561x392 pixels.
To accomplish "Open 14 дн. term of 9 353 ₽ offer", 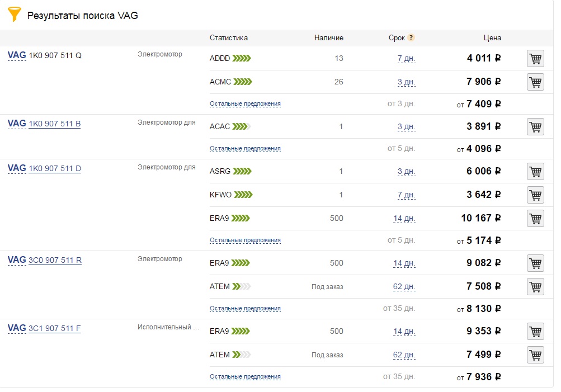I will [404, 332].
